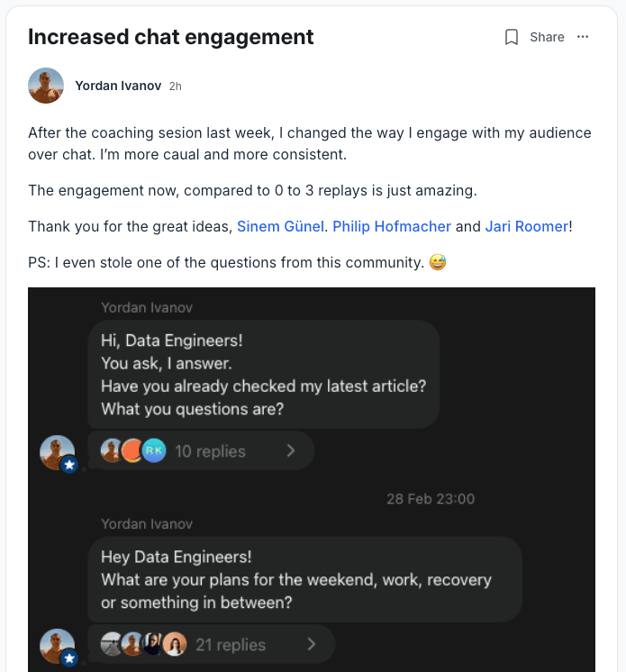Click the 2h post timestamp
The image size is (626, 672).
[176, 86]
